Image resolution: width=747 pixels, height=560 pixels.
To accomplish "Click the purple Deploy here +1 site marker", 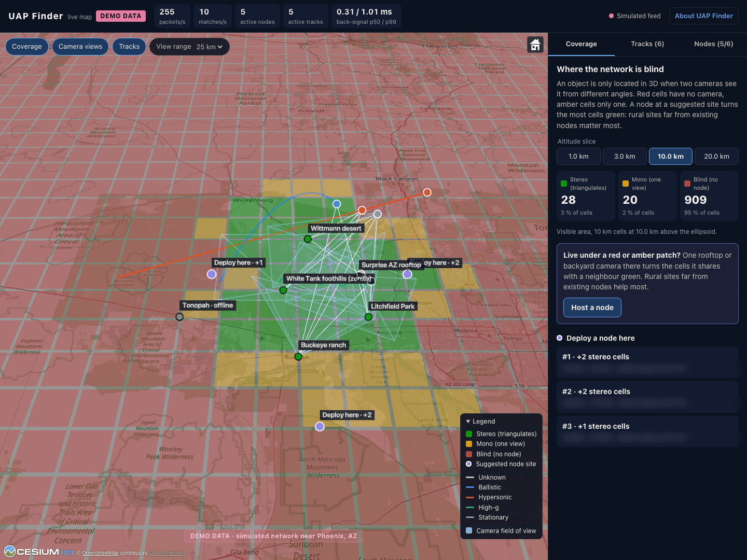I will (212, 274).
